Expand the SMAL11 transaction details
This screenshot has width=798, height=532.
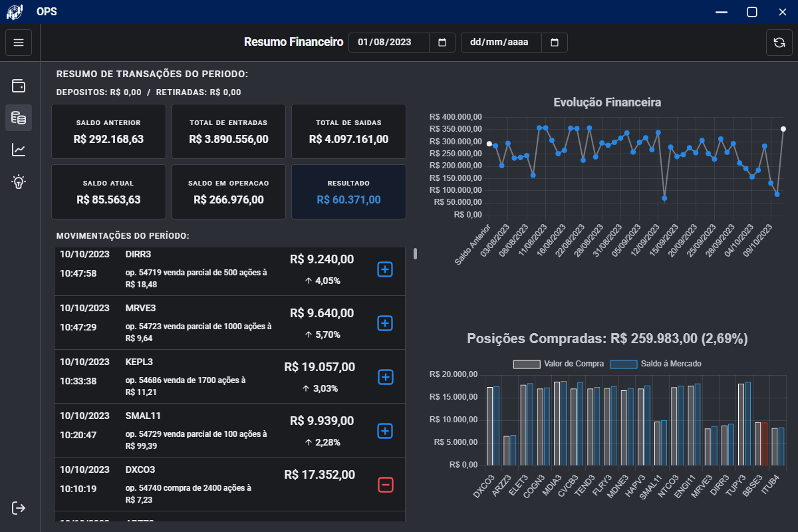coord(385,431)
